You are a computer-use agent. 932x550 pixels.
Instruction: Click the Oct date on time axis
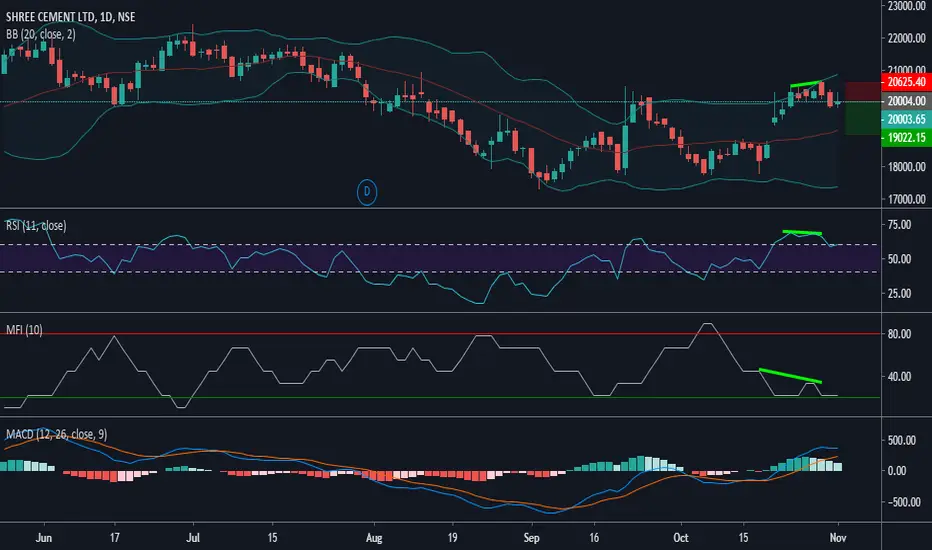pyautogui.click(x=681, y=538)
